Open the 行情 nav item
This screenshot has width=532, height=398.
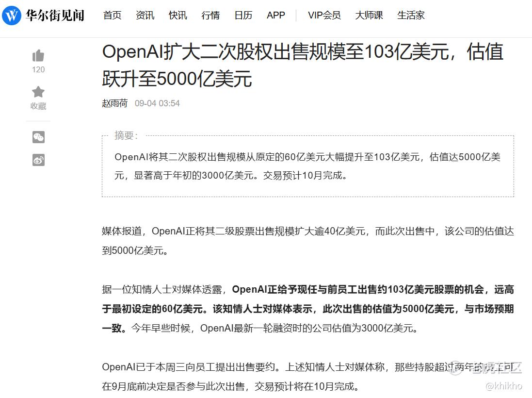click(x=210, y=15)
